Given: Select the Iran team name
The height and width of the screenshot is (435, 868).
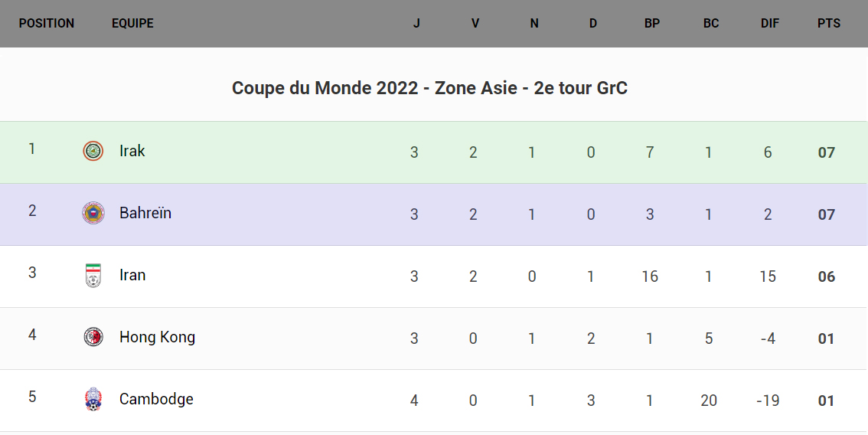Looking at the screenshot, I should tap(132, 275).
